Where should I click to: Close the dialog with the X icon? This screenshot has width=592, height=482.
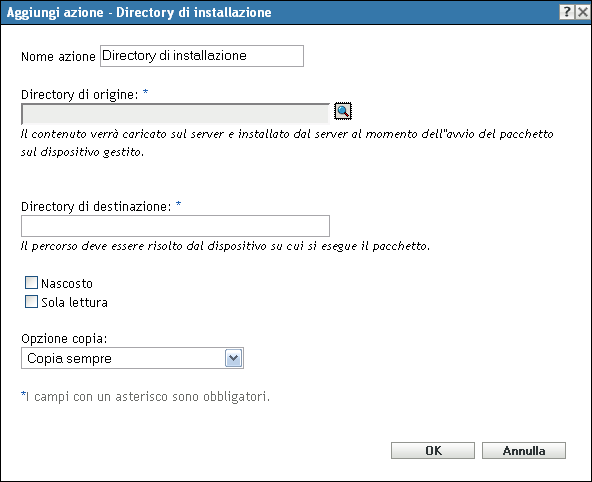pyautogui.click(x=583, y=12)
